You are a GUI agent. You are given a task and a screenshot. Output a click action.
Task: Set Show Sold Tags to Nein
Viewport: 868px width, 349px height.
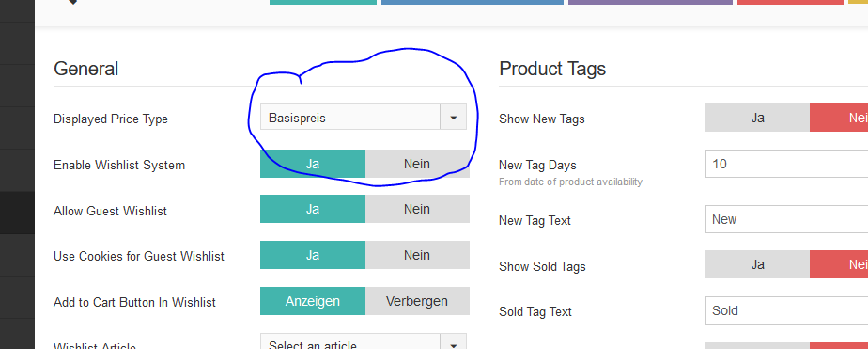tap(839, 264)
